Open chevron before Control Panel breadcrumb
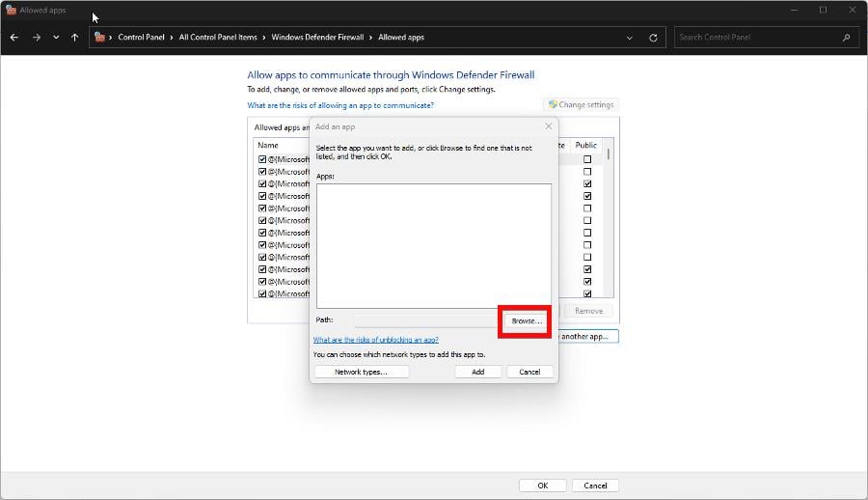Viewport: 868px width, 500px height. (110, 37)
